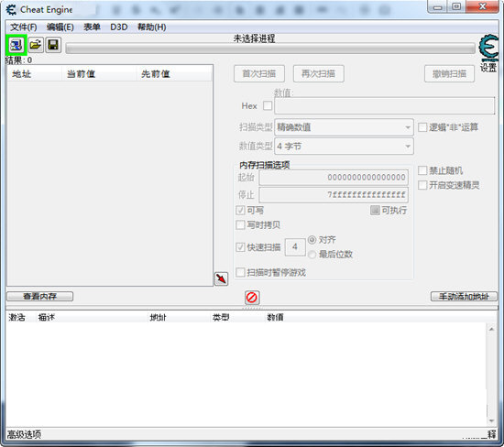Click the red no-entry clear list icon
Screen dimensions: 504x447
(x=252, y=298)
